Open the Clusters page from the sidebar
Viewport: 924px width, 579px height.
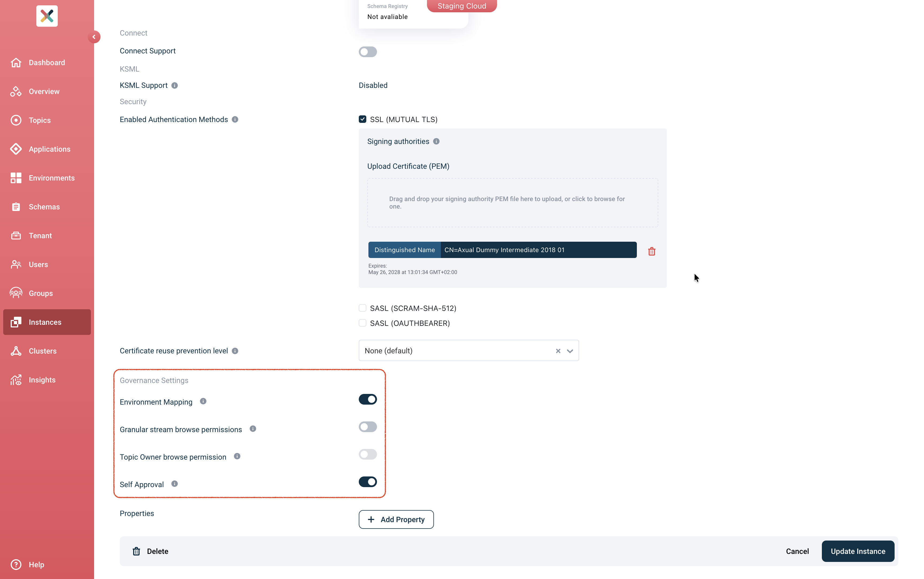[x=43, y=351]
